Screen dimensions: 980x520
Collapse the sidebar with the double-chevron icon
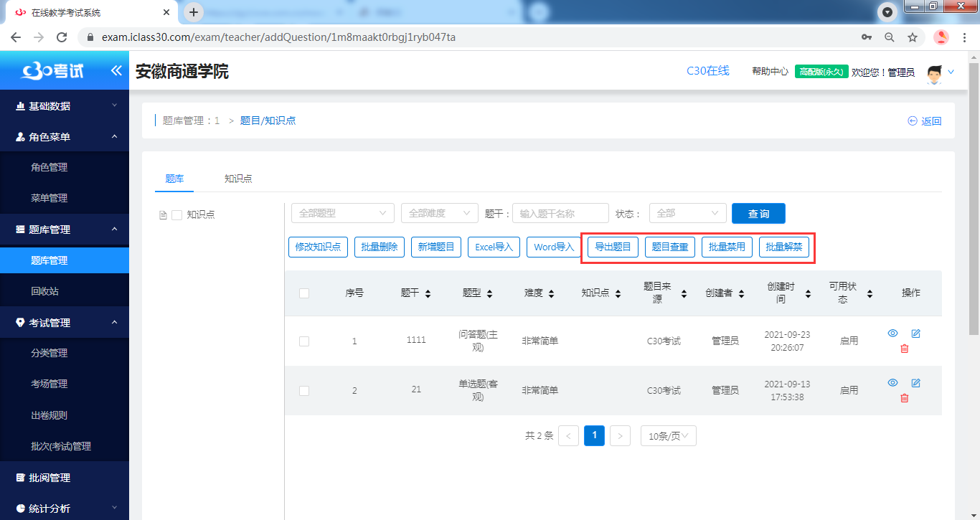[x=116, y=70]
